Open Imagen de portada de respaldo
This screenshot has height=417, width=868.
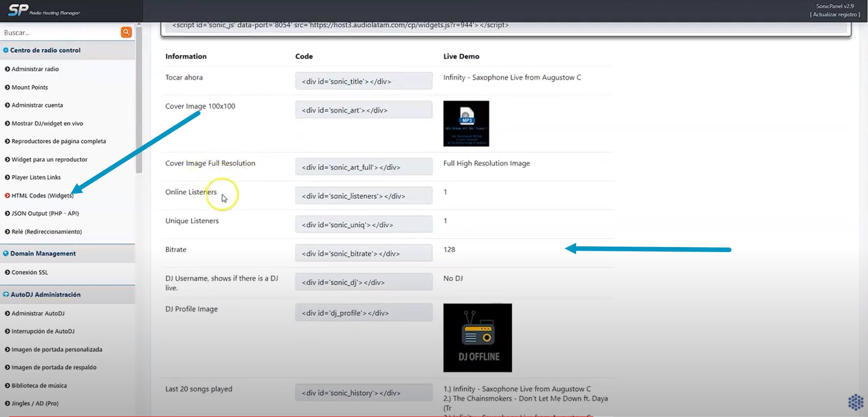(x=54, y=367)
